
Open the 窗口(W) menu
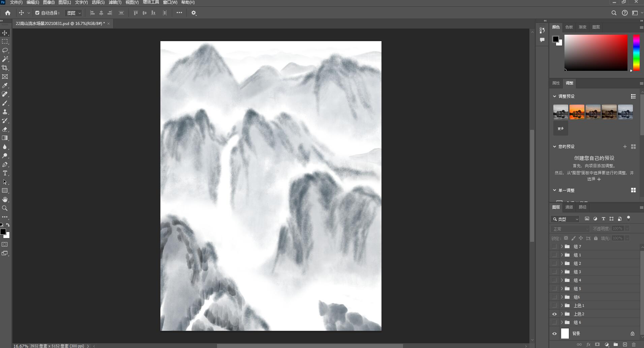pyautogui.click(x=170, y=2)
